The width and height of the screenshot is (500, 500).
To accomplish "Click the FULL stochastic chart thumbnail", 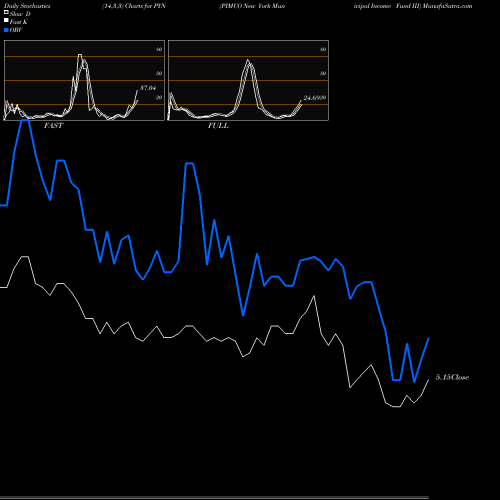I will [x=248, y=80].
